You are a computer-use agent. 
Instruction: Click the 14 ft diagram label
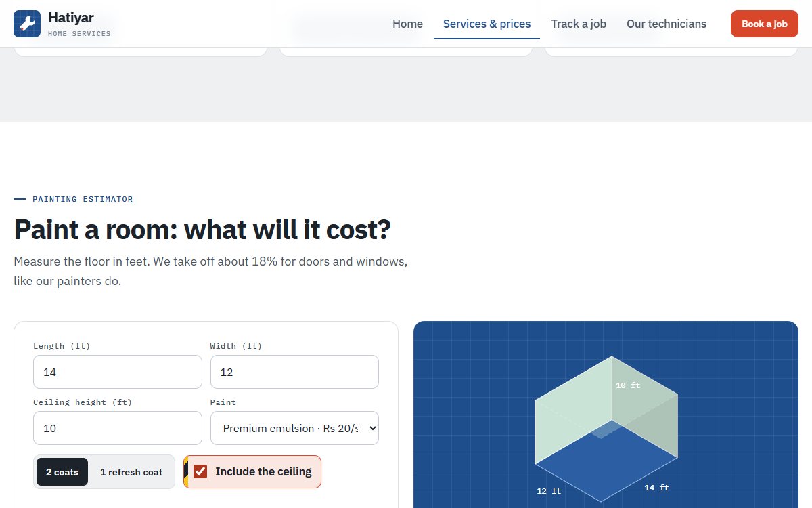coord(656,488)
